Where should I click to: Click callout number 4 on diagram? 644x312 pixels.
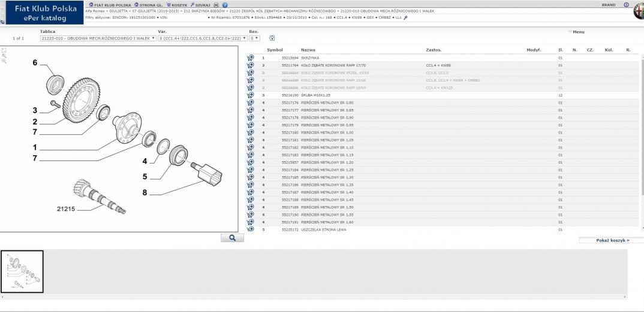coord(145,162)
